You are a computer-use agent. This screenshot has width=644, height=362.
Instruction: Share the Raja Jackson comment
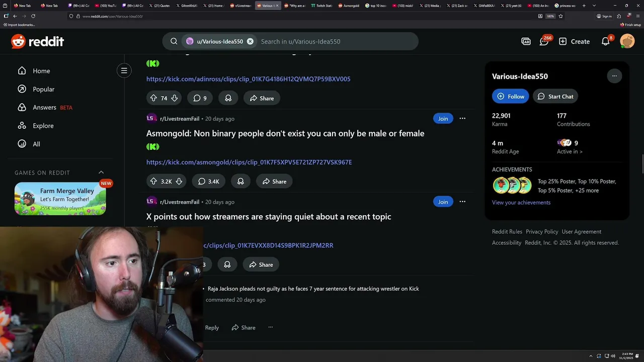tap(244, 328)
